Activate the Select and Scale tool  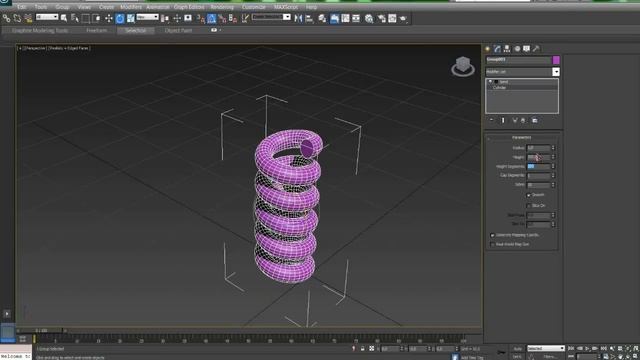(x=131, y=18)
